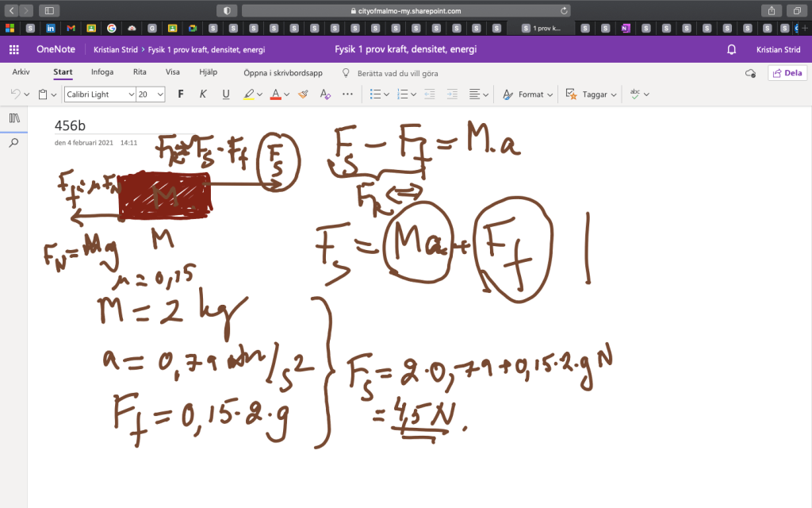
Task: Toggle underline formatting
Action: [x=225, y=94]
